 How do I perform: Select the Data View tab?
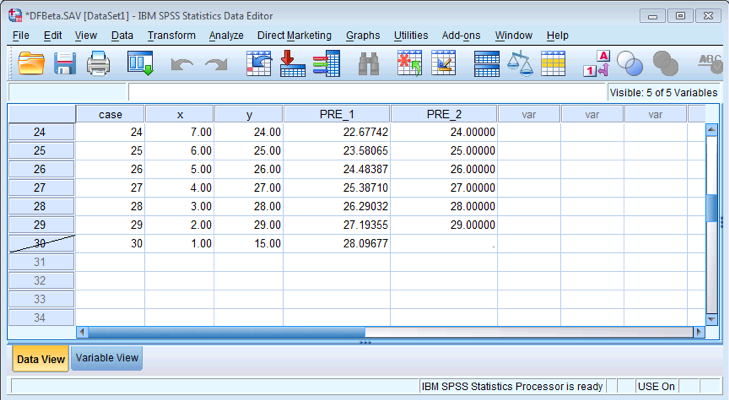[41, 359]
